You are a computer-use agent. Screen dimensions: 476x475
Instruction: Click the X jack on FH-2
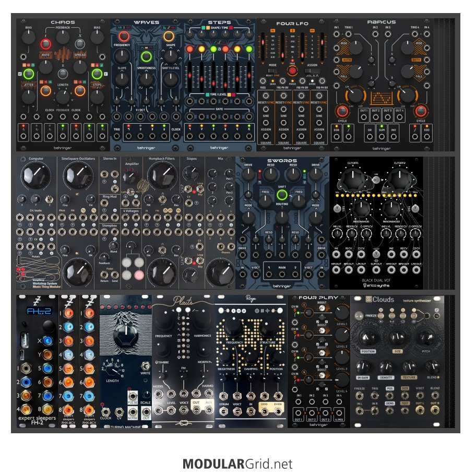pyautogui.click(x=48, y=340)
